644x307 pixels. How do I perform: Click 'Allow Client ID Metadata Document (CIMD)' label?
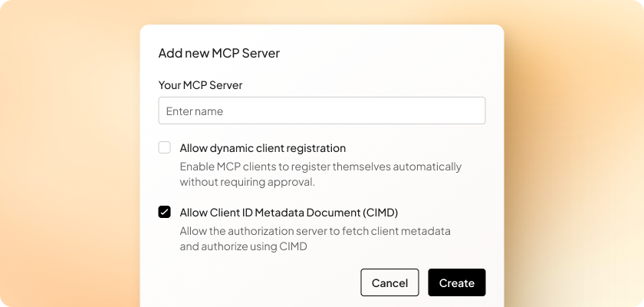pos(289,213)
